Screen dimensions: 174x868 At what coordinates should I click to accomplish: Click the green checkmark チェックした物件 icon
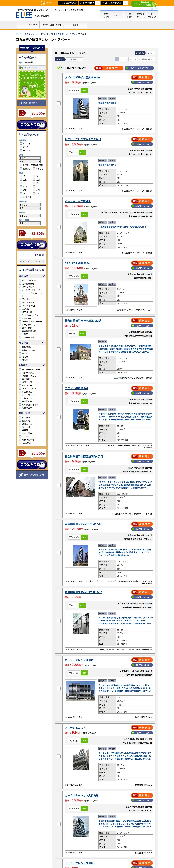coord(58,68)
